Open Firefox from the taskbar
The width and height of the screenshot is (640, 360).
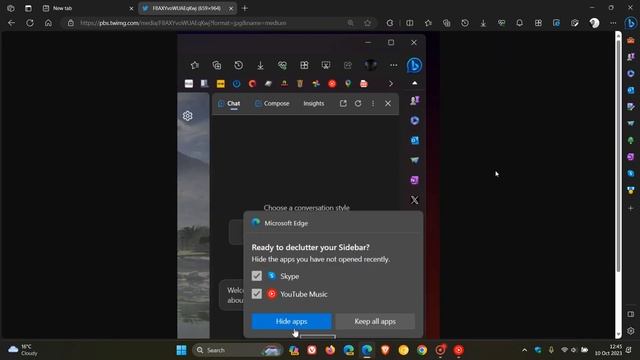tap(330, 350)
